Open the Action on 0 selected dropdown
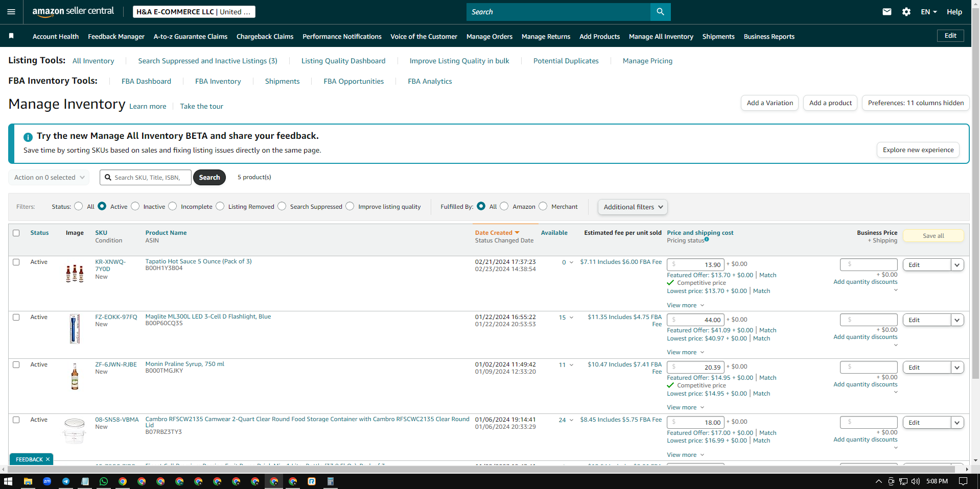This screenshot has height=489, width=980. click(49, 178)
